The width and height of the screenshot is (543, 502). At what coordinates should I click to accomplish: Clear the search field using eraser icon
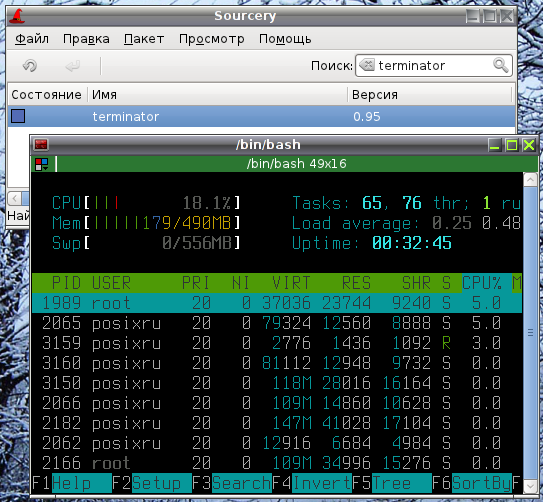click(x=367, y=65)
